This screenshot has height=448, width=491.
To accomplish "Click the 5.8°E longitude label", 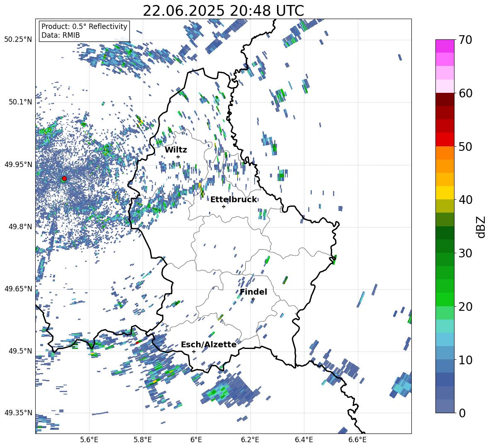I will pos(143,440).
